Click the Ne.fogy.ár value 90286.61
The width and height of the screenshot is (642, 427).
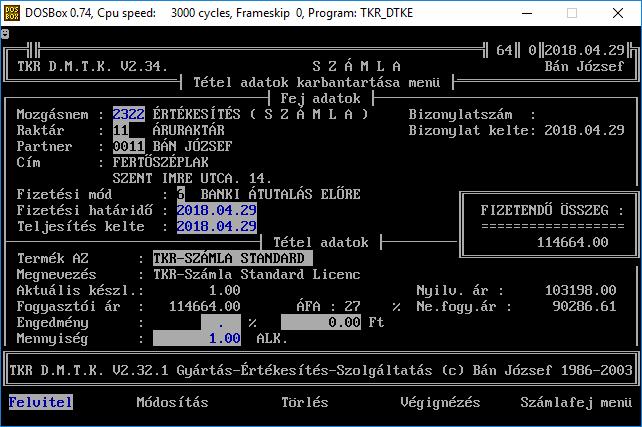pyautogui.click(x=584, y=306)
